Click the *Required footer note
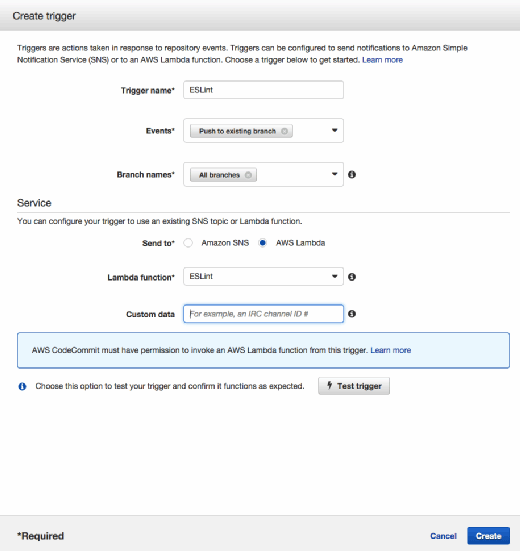 41,536
